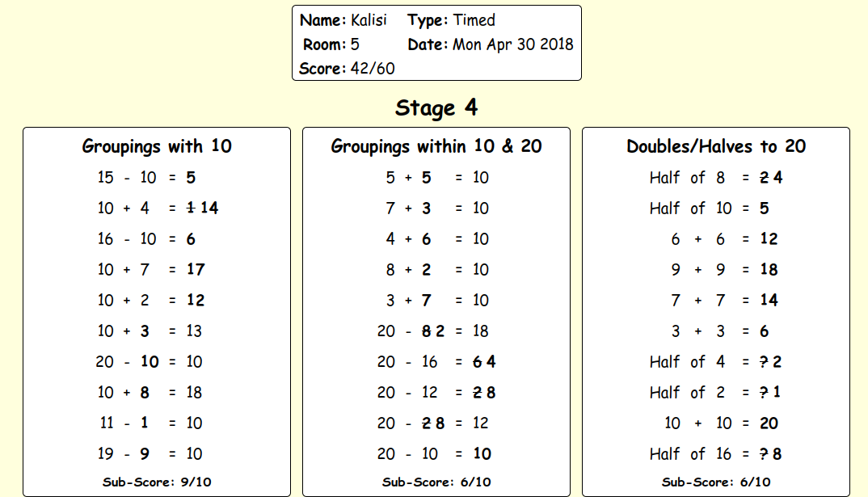Click the date Mon Apr 30 2018

512,44
